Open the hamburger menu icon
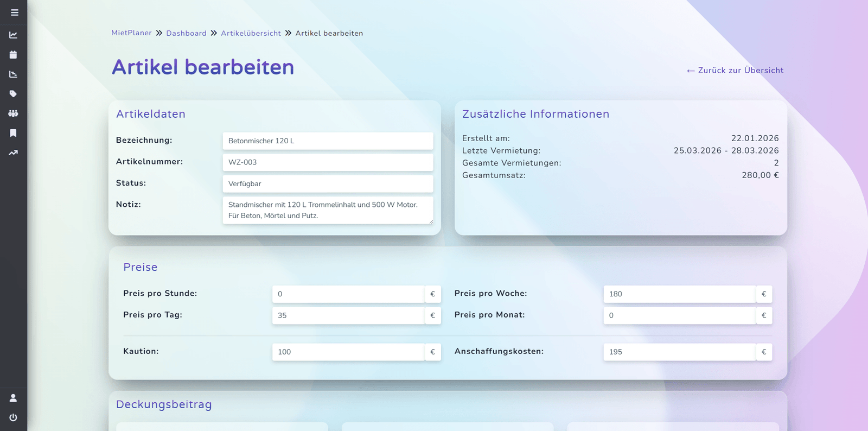 14,12
